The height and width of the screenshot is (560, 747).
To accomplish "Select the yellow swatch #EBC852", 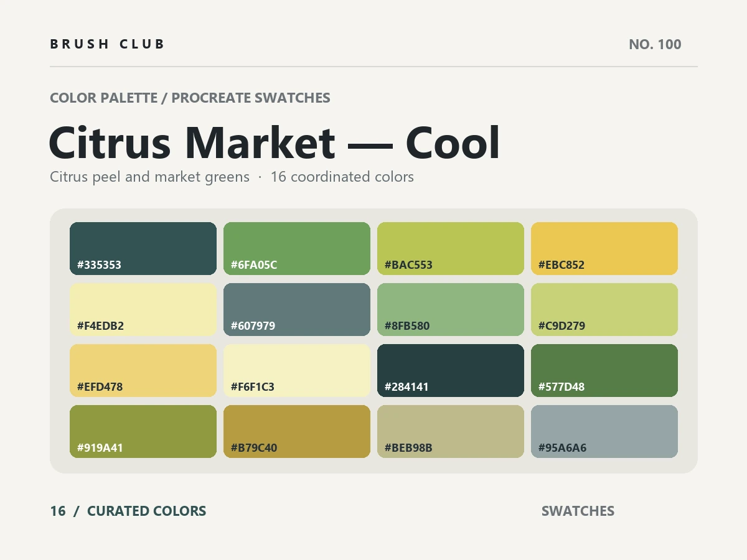I will pyautogui.click(x=604, y=249).
